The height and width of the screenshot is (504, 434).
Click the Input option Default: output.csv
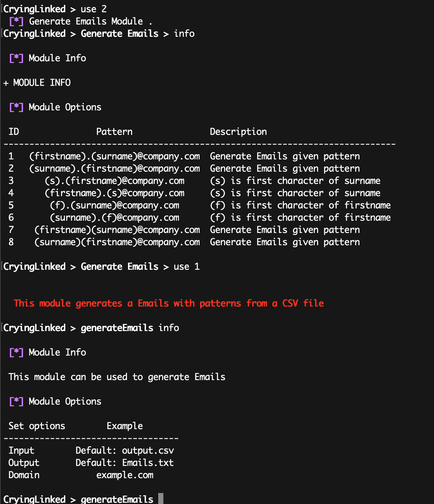coord(125,451)
